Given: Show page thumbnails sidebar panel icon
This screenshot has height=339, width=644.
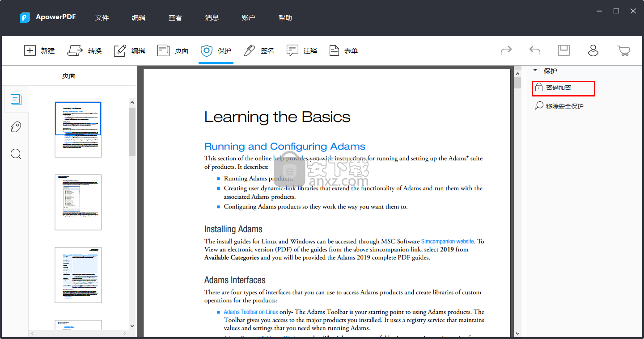Looking at the screenshot, I should pyautogui.click(x=16, y=100).
